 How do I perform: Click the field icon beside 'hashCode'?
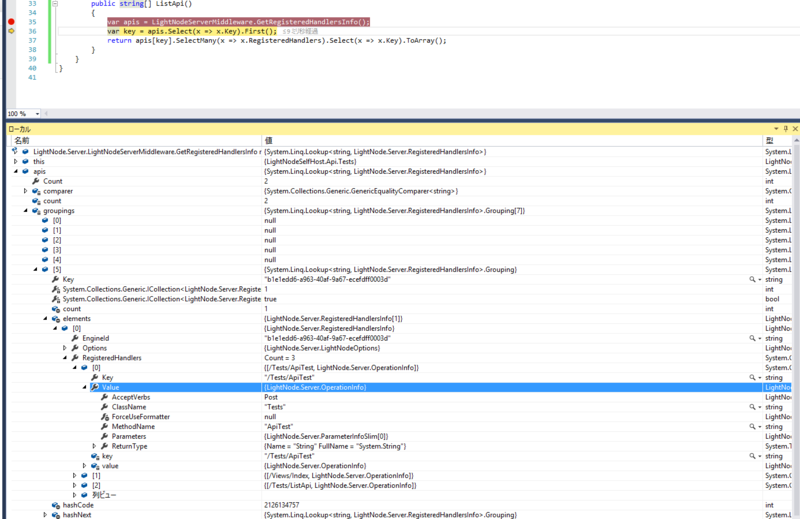click(x=56, y=505)
